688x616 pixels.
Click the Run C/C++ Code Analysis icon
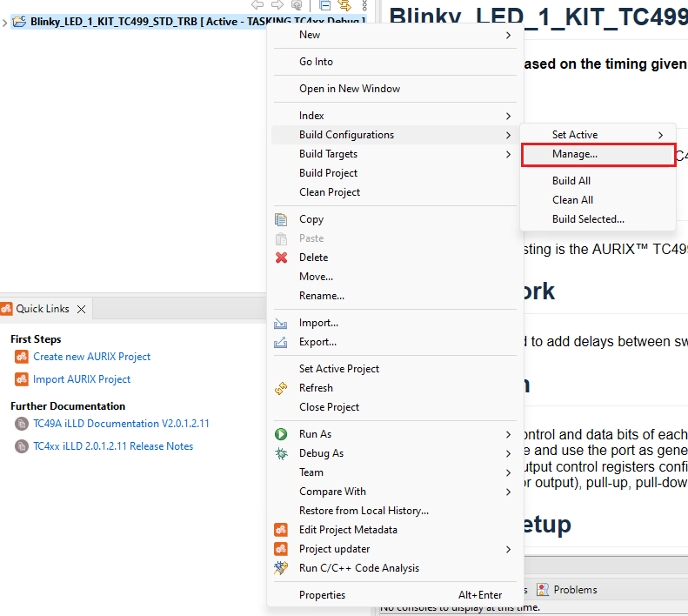point(281,568)
